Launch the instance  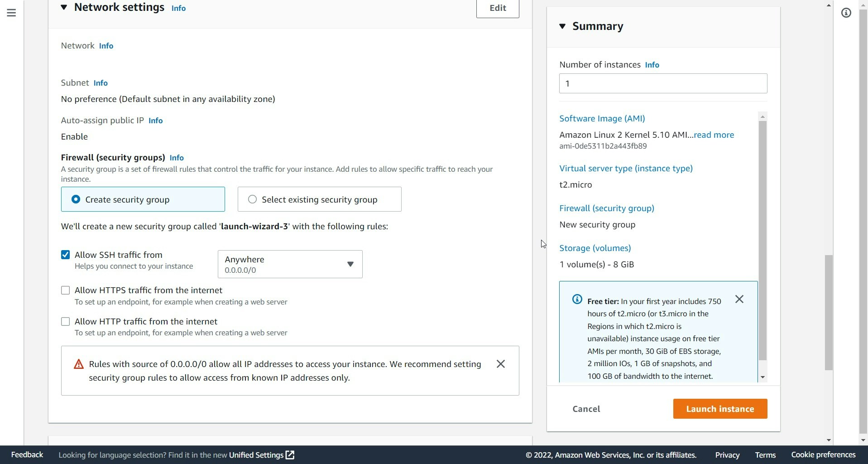719,408
